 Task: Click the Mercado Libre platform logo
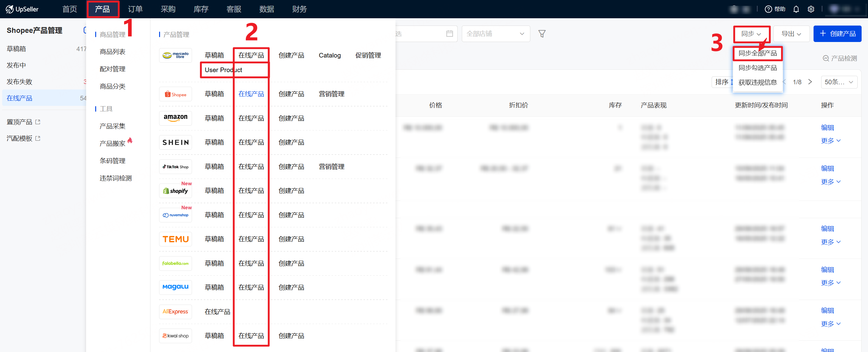pyautogui.click(x=175, y=55)
